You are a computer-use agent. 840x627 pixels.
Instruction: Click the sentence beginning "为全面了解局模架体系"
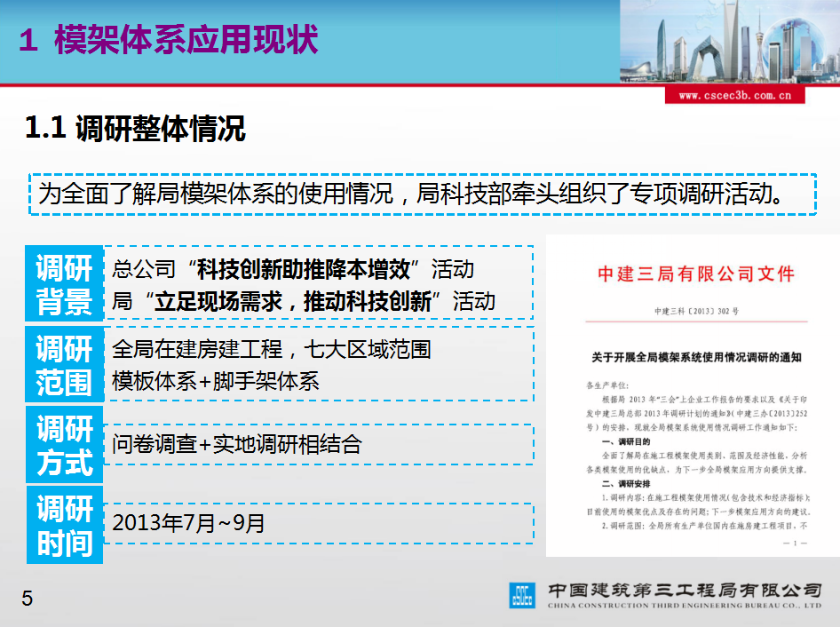point(410,194)
